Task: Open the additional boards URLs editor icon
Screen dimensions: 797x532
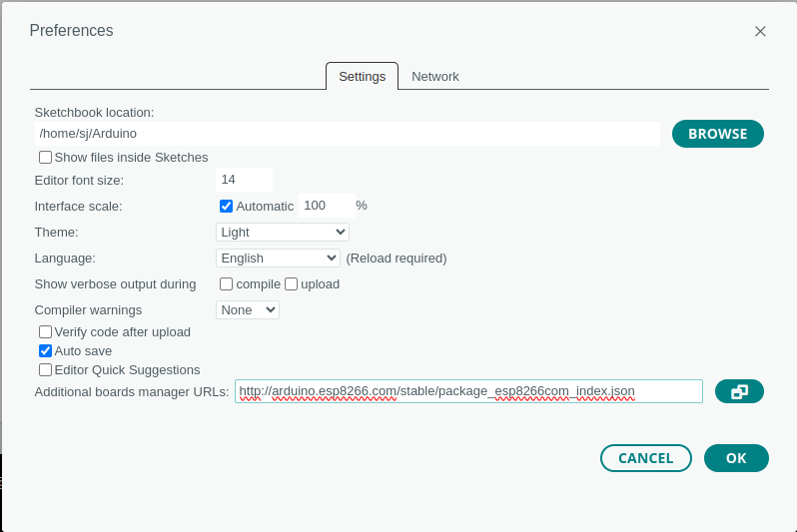Action: pos(739,391)
